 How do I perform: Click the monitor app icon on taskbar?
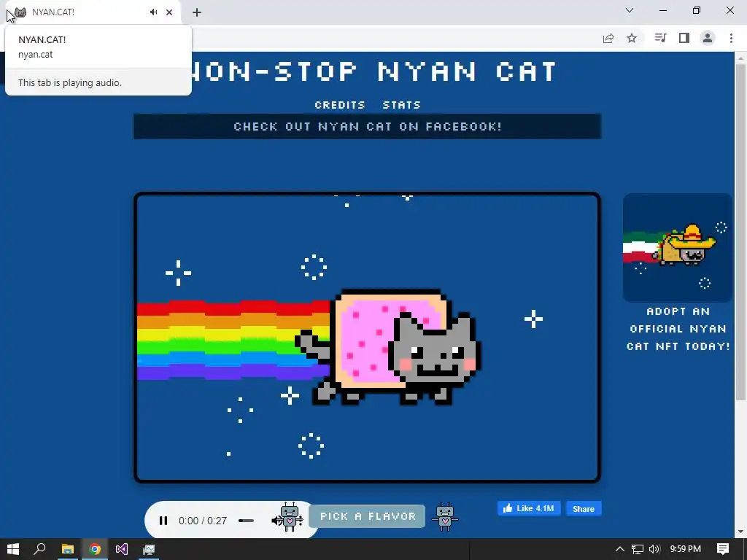pos(149,549)
